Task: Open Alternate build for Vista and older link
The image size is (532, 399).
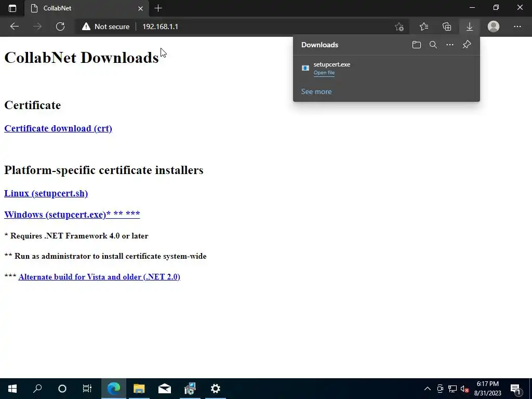Action: (x=99, y=277)
